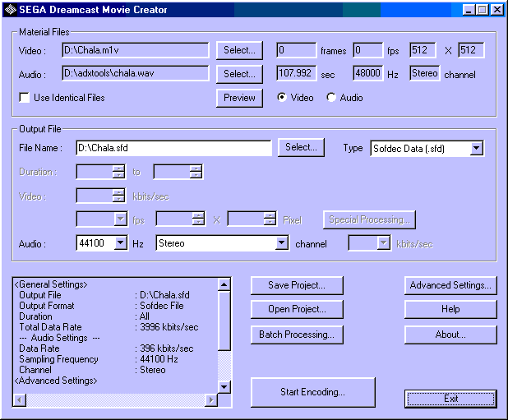Open Batch Processing dialog
Screen dimensions: 508x420
click(297, 335)
